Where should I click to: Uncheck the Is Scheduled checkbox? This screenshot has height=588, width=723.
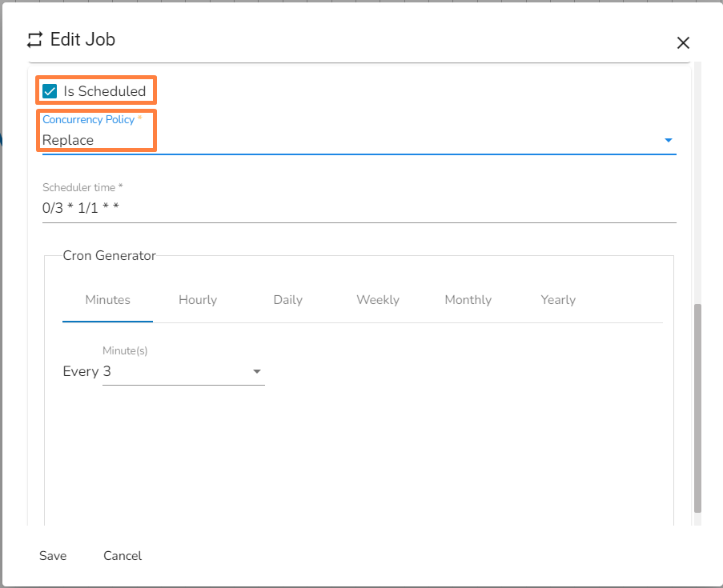[x=50, y=91]
